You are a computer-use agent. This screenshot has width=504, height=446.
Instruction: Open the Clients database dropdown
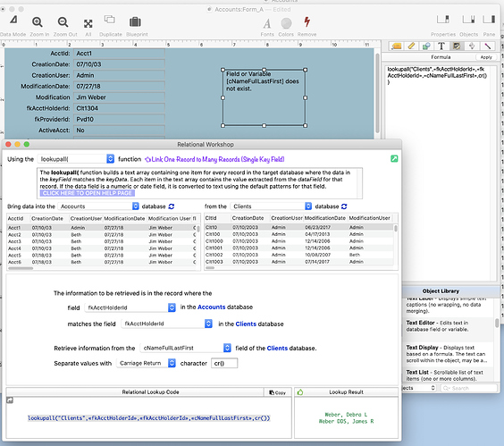point(271,206)
